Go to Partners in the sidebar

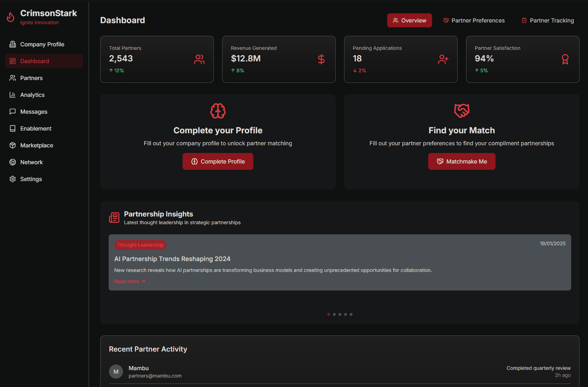pos(44,78)
